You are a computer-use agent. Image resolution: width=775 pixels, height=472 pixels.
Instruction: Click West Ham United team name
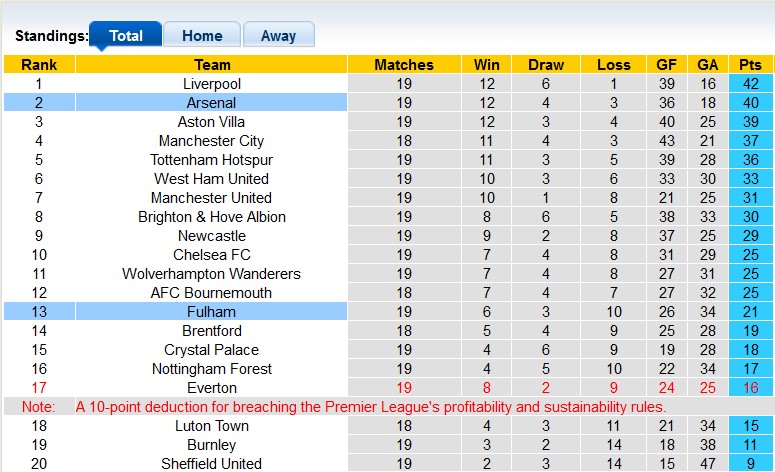[x=212, y=179]
